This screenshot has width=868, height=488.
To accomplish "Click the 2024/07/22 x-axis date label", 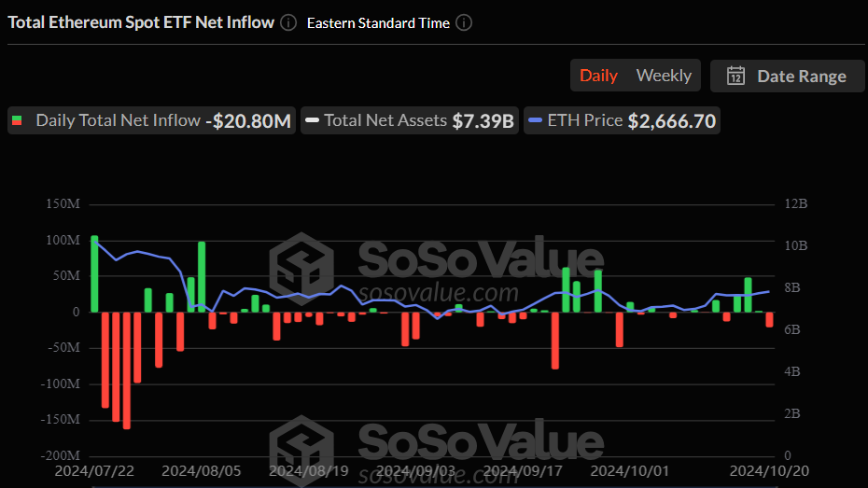I will point(94,471).
